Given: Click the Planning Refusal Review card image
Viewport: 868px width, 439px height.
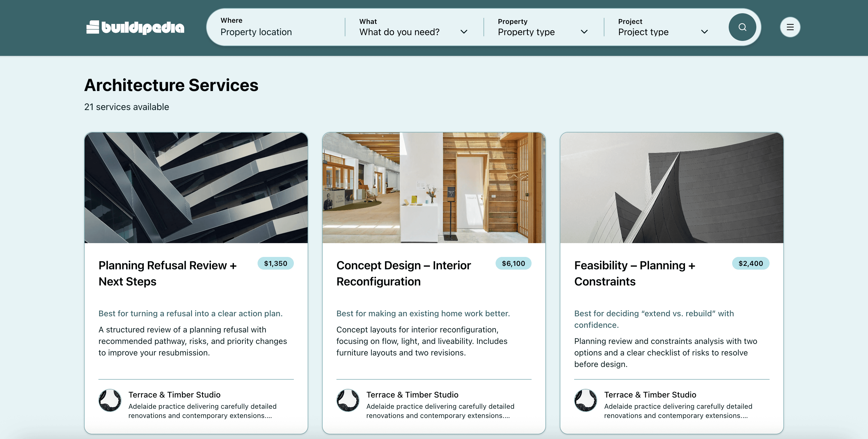Looking at the screenshot, I should click(196, 188).
